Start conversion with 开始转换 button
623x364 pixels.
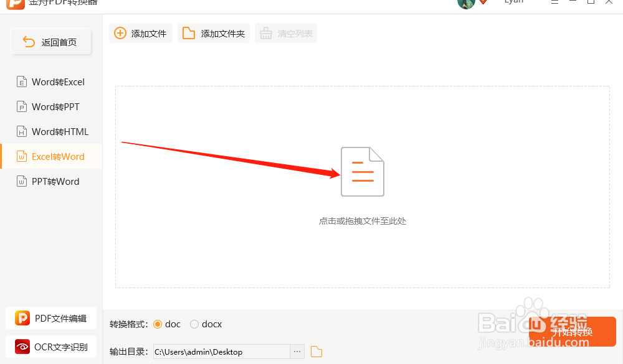571,331
